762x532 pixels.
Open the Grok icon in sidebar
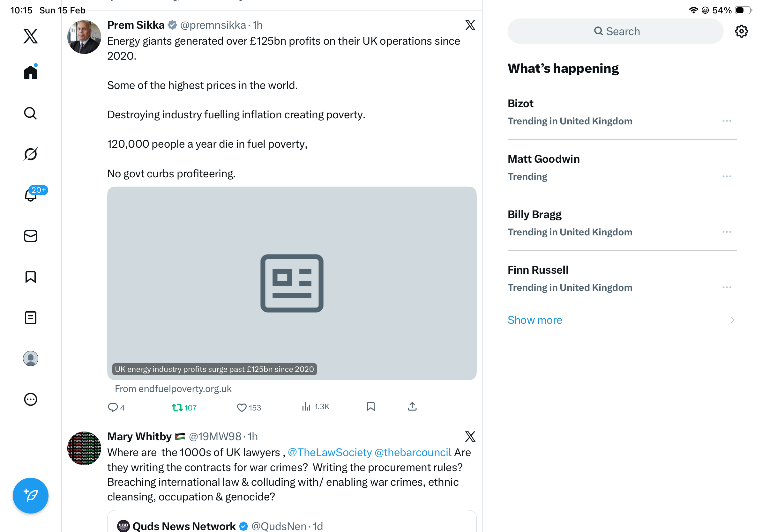pyautogui.click(x=31, y=154)
